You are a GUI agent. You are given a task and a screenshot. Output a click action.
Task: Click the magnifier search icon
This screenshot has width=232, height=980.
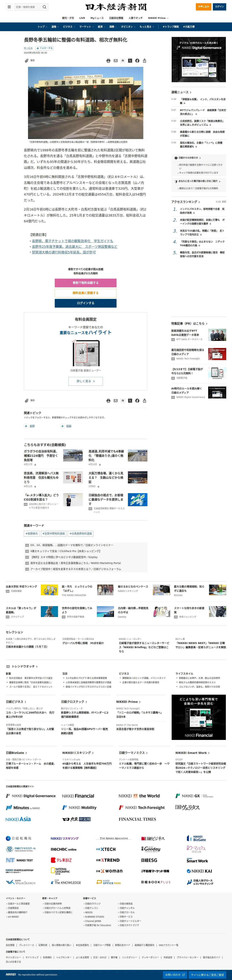(44, 7)
